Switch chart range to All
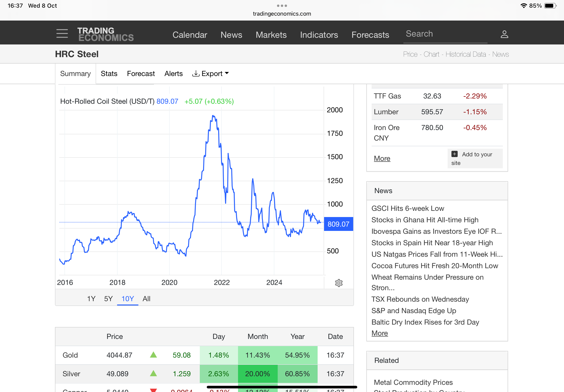 [x=146, y=299]
